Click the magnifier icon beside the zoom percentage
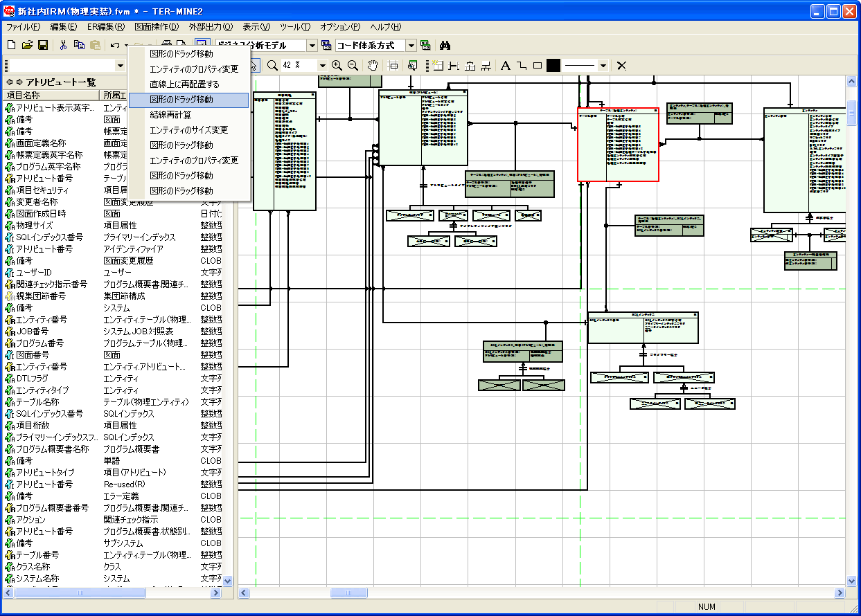 pyautogui.click(x=272, y=65)
